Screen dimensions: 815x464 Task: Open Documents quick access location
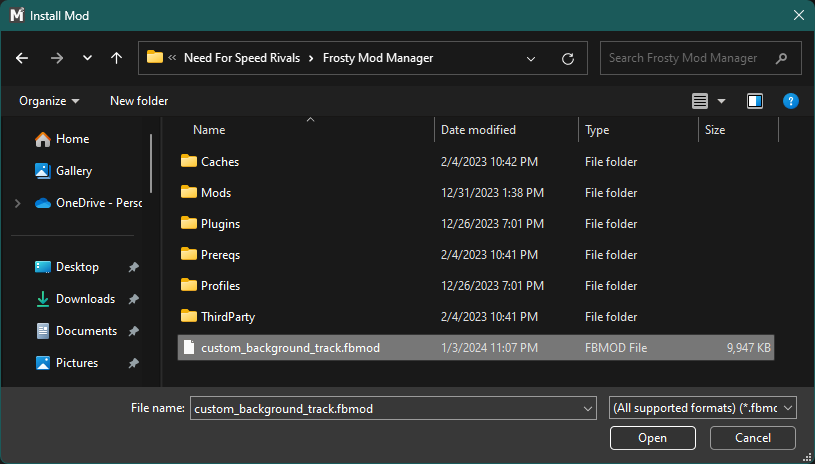coord(76,331)
